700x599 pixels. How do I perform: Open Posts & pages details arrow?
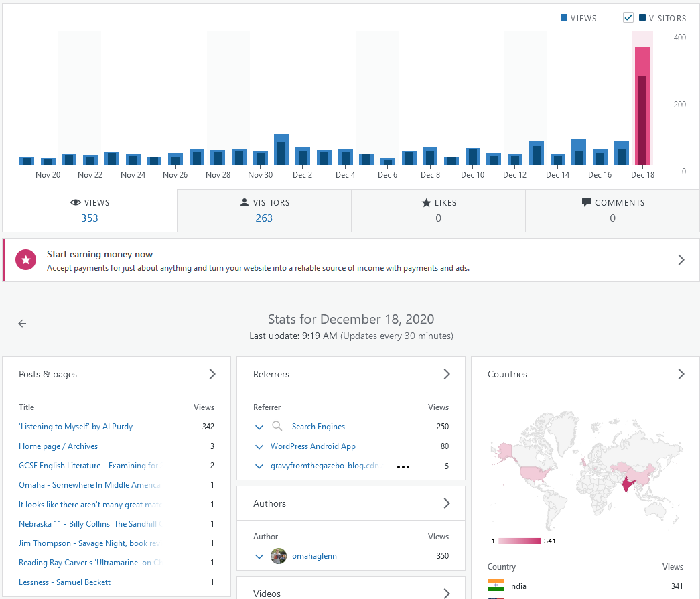(212, 374)
